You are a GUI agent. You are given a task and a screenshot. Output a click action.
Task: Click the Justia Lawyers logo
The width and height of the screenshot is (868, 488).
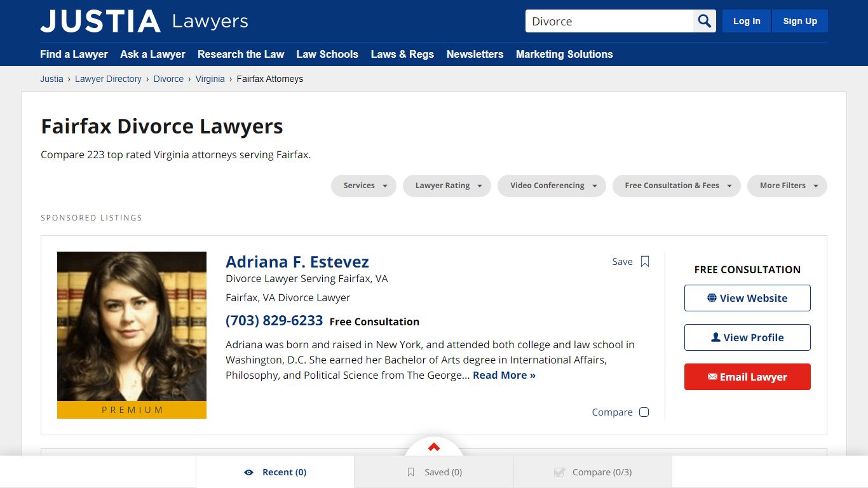click(x=144, y=21)
